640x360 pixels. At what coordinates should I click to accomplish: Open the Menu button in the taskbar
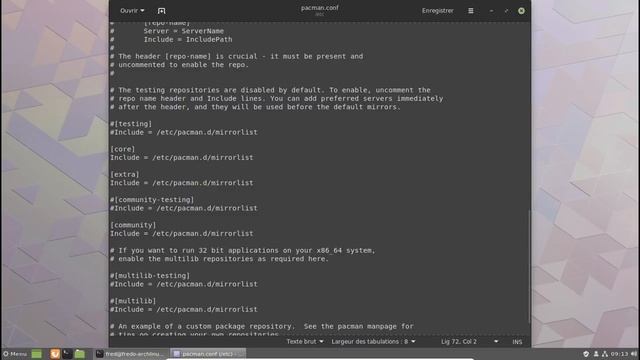15,353
